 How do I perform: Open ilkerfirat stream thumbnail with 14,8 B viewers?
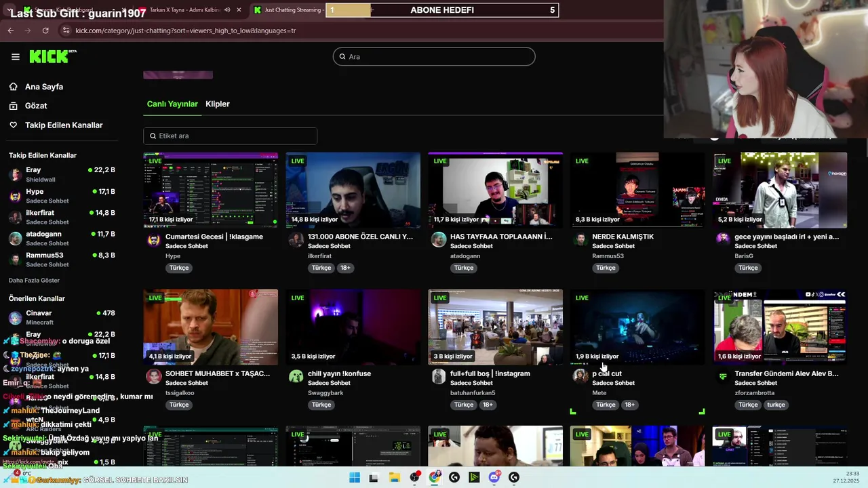353,190
